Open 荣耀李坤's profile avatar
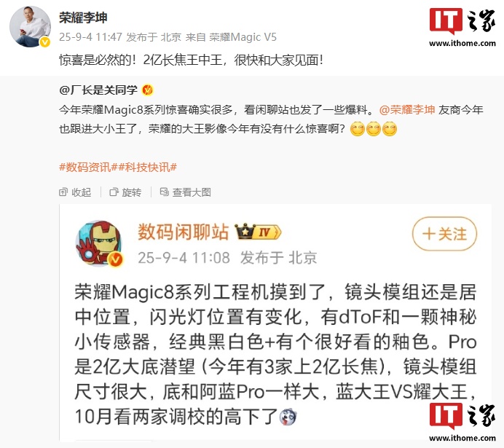This screenshot has width=504, height=448. click(x=30, y=27)
